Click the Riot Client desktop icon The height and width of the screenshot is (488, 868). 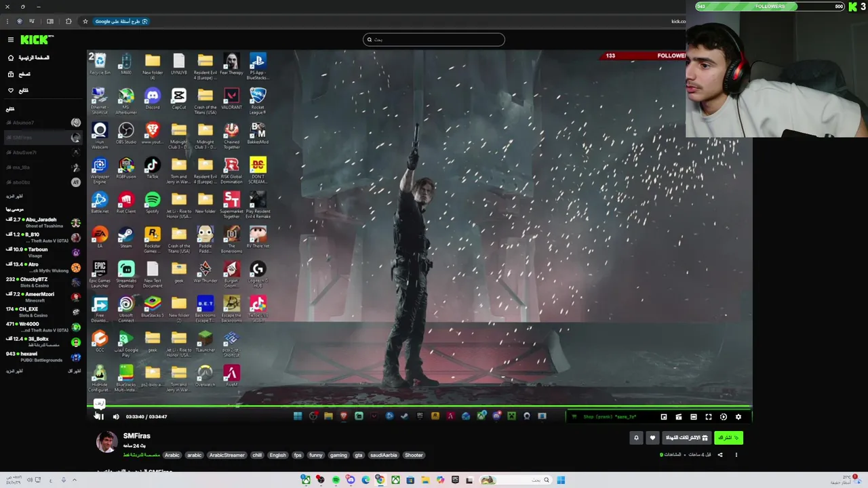pos(126,203)
